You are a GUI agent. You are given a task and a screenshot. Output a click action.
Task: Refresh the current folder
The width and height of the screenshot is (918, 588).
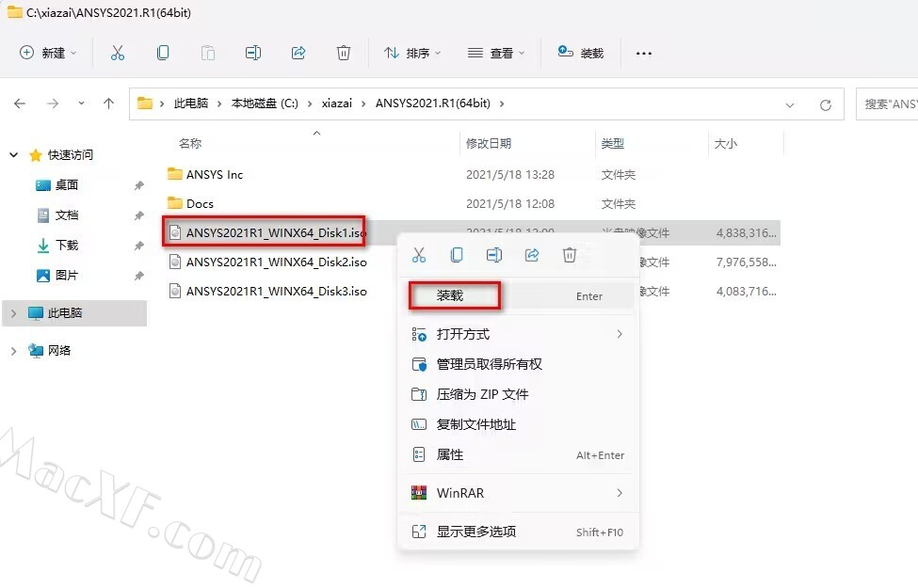click(826, 104)
